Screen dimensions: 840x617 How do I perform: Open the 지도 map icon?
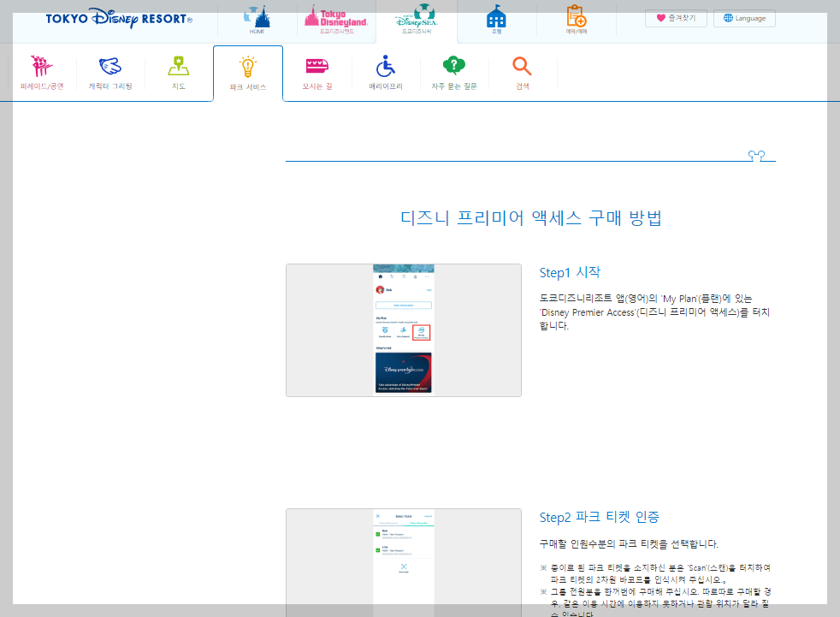(x=179, y=73)
